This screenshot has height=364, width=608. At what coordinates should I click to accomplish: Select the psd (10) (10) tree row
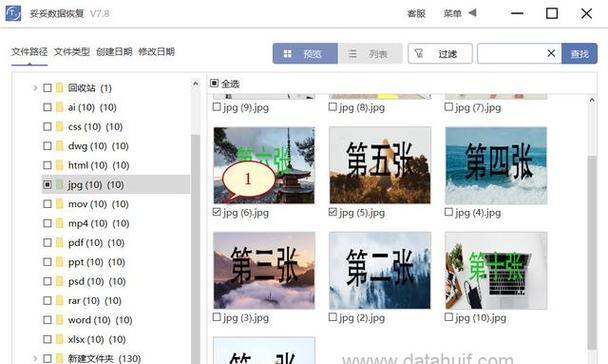[116, 281]
